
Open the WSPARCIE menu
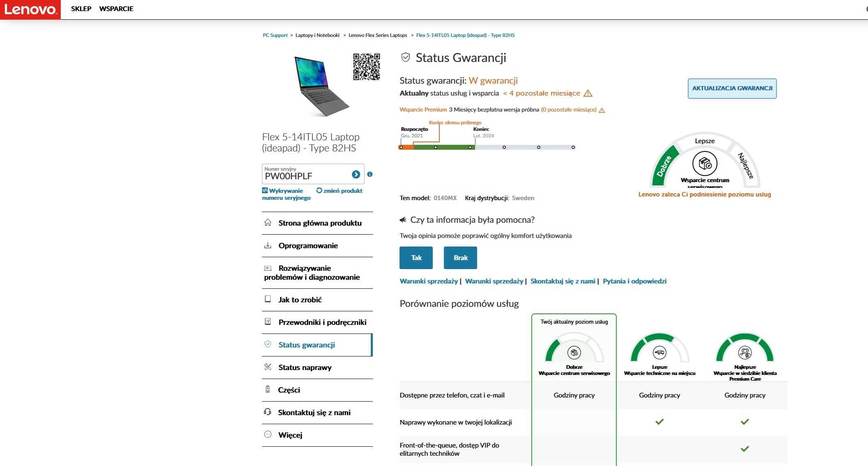click(116, 9)
